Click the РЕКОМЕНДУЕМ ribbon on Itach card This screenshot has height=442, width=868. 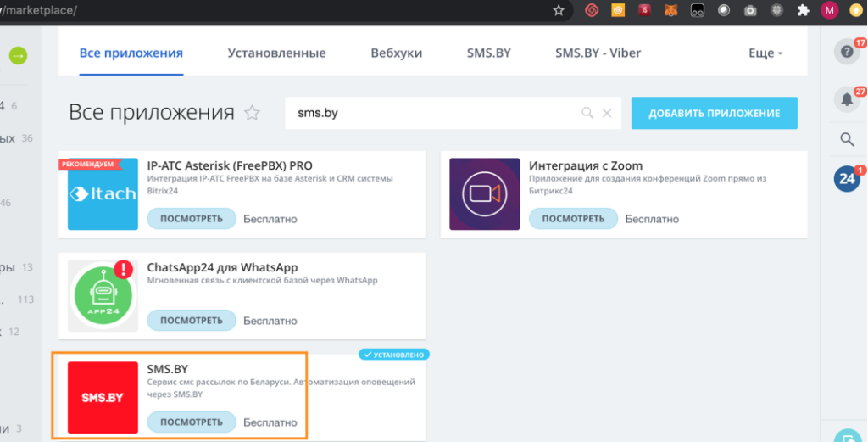coord(90,164)
